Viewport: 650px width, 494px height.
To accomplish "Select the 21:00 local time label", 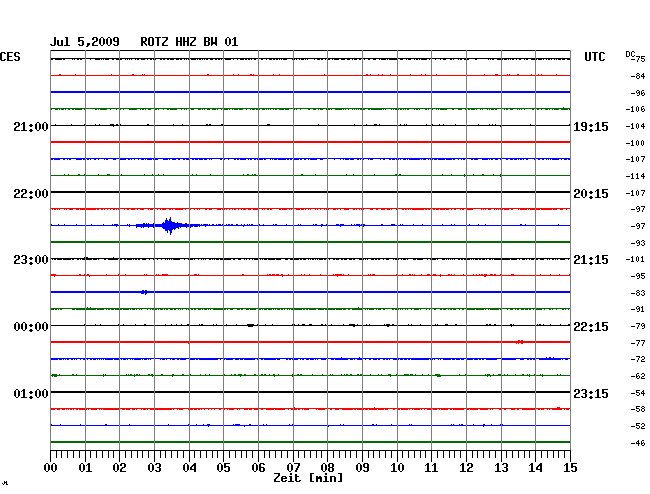I will click(31, 127).
